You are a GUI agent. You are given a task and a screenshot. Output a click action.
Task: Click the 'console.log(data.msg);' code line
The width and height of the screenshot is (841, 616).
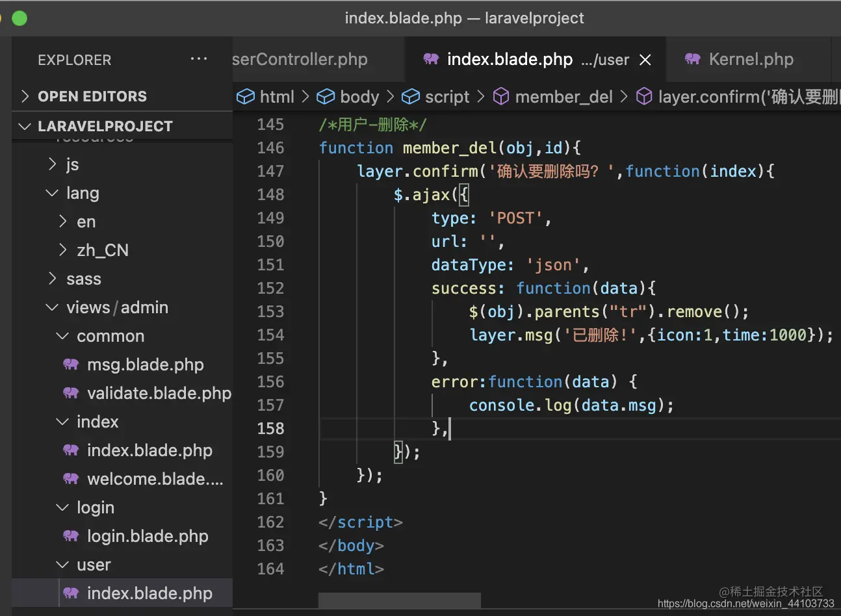coord(572,405)
